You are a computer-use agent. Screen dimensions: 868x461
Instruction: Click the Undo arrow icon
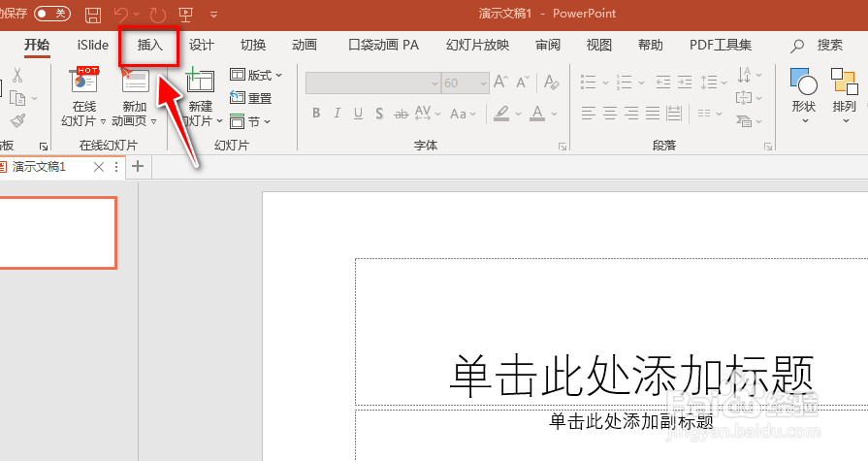(x=121, y=14)
